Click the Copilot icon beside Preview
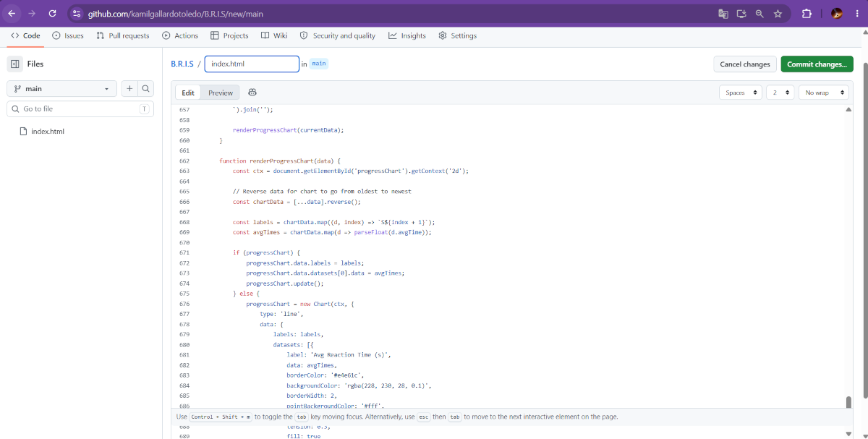This screenshot has height=439, width=868. click(x=252, y=93)
